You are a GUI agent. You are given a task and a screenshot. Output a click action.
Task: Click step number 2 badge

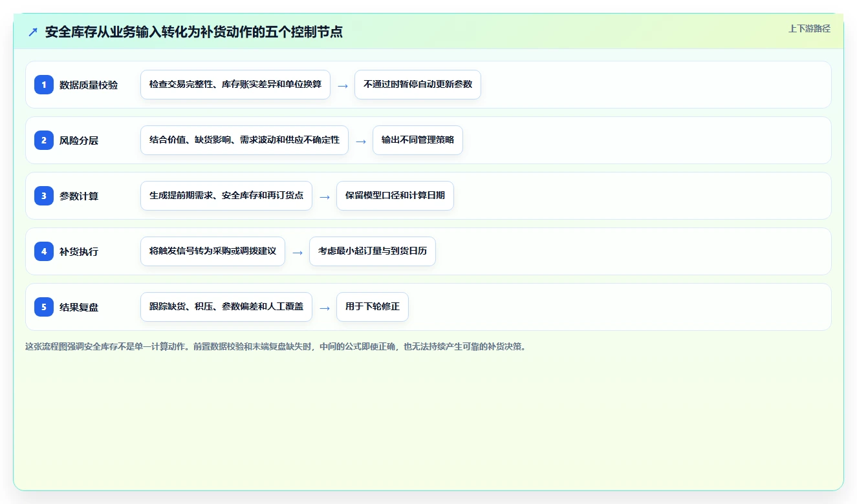coord(44,140)
